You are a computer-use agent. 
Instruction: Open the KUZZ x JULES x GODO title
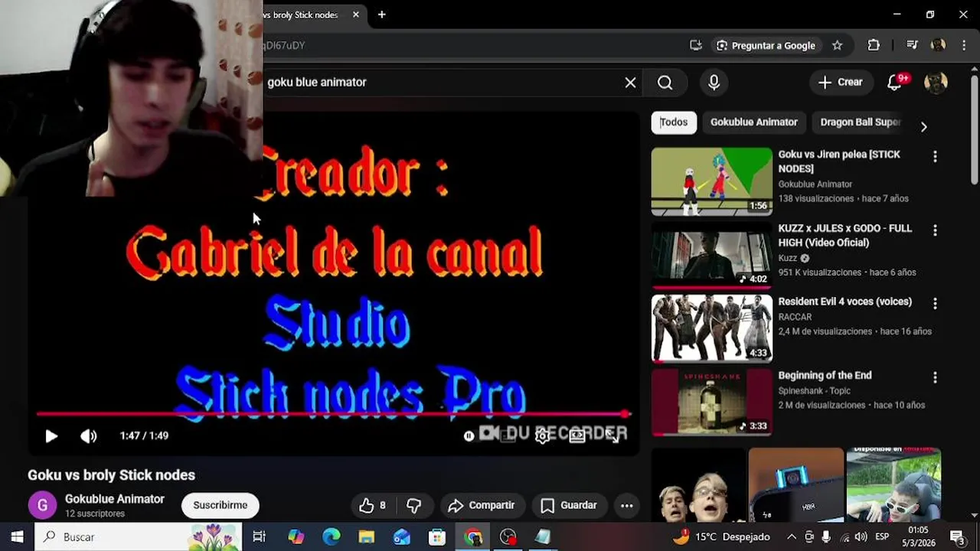tap(845, 236)
